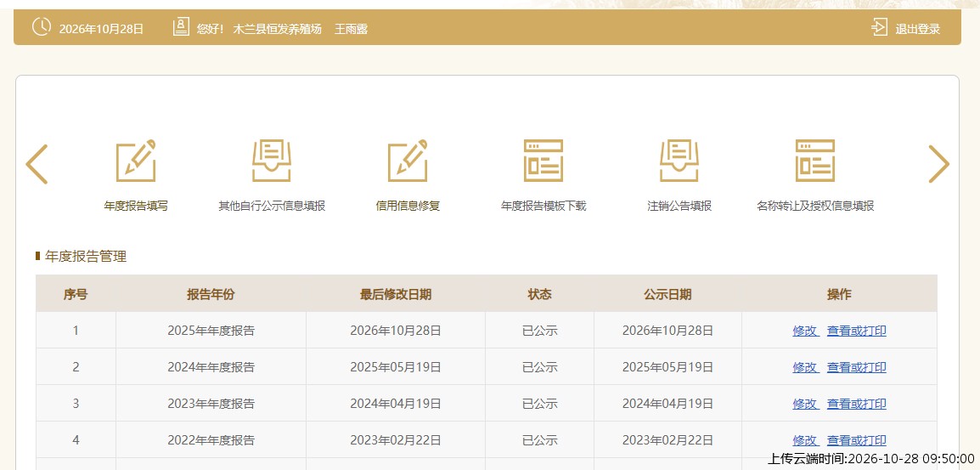Go to next carousel items with right chevron

point(938,164)
